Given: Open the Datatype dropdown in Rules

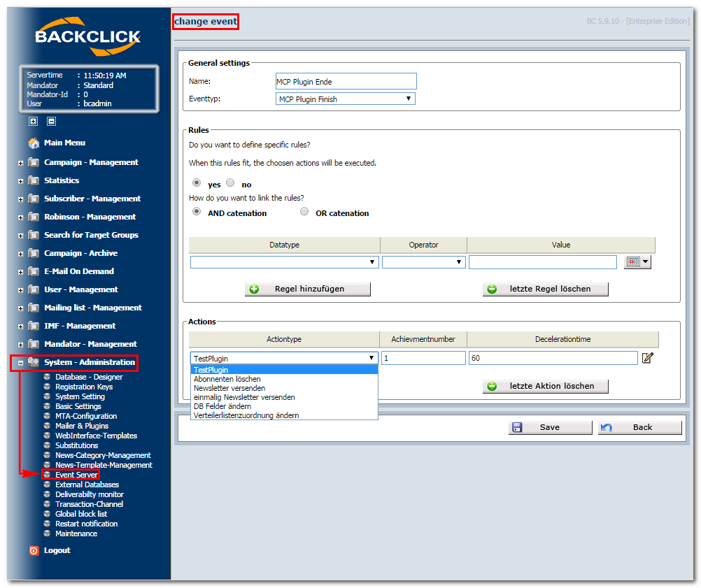Looking at the screenshot, I should click(284, 261).
